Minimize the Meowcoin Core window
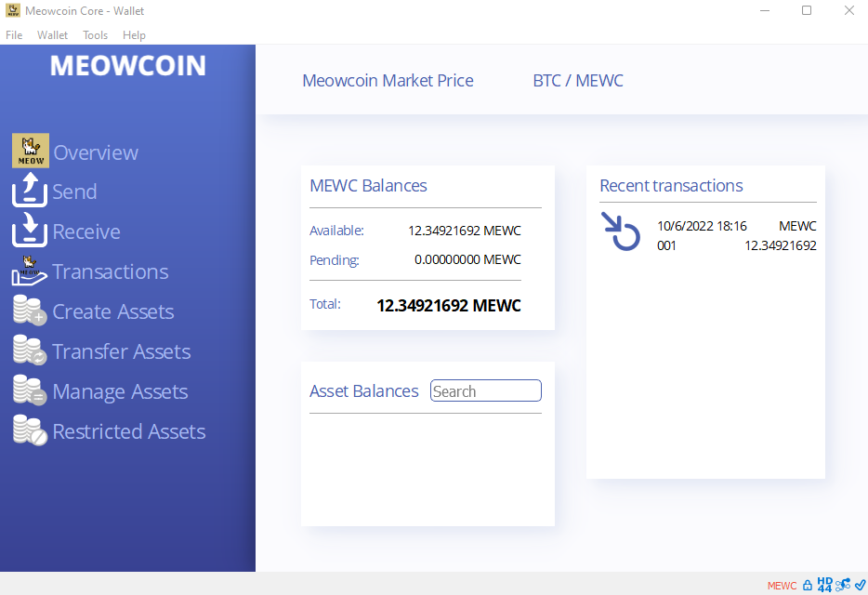 coord(765,10)
